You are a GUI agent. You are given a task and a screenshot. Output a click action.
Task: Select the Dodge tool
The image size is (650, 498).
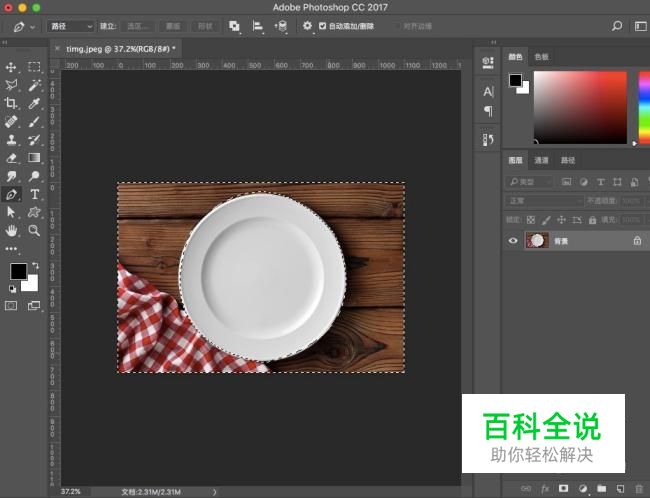click(x=34, y=176)
